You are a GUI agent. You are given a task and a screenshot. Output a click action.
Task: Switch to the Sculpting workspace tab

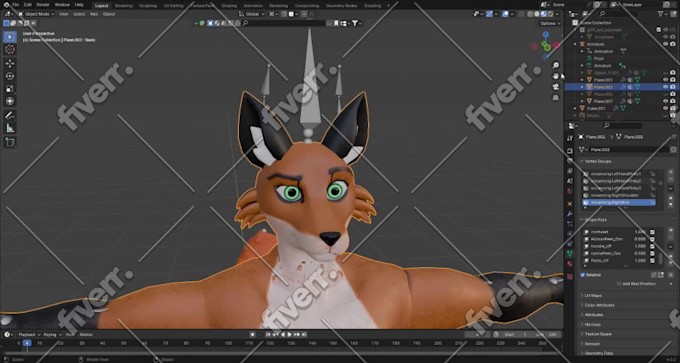pos(149,6)
